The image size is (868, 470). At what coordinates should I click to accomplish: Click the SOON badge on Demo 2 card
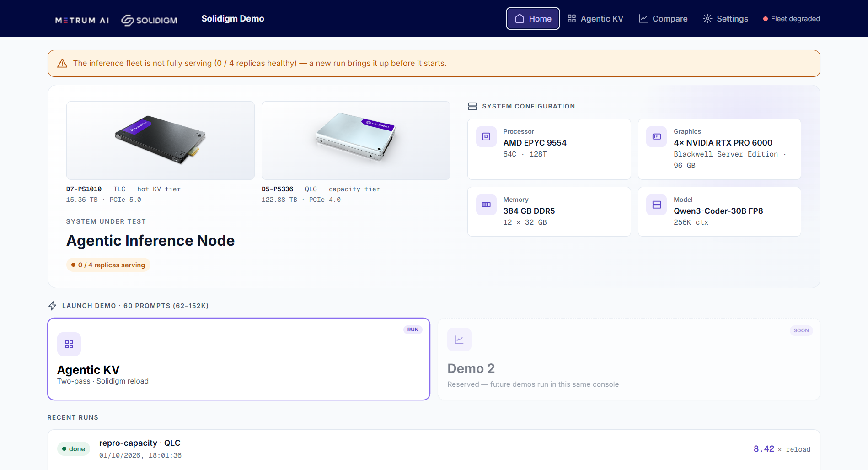pos(801,330)
